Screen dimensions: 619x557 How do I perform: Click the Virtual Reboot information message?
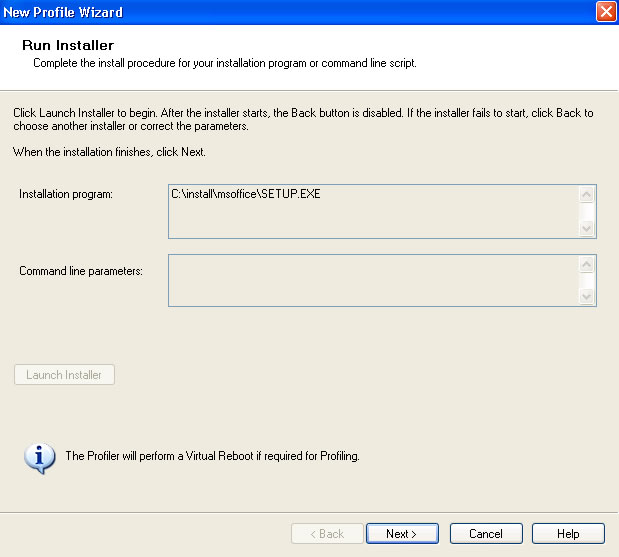tap(212, 456)
